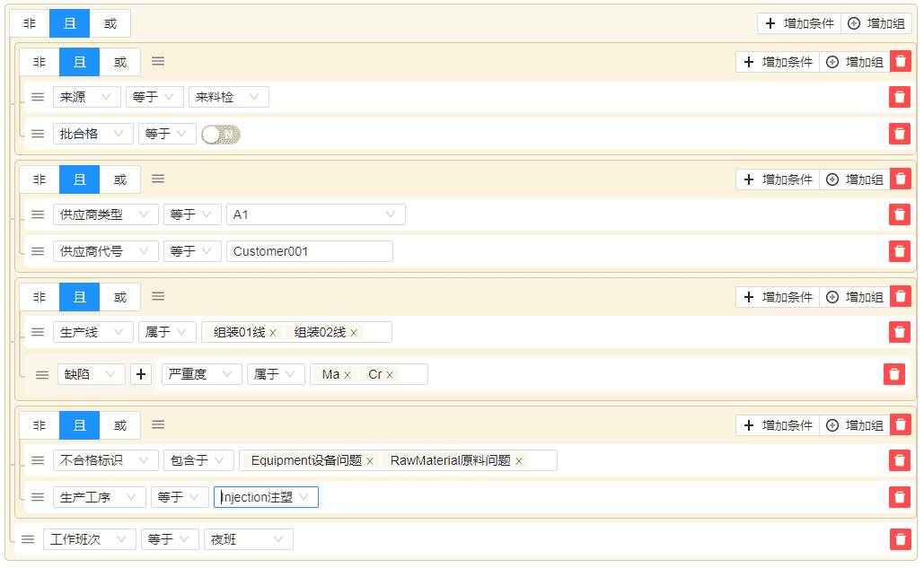924x568 pixels.
Task: Click drag handle of 来源 group header
Action: pyautogui.click(x=158, y=61)
